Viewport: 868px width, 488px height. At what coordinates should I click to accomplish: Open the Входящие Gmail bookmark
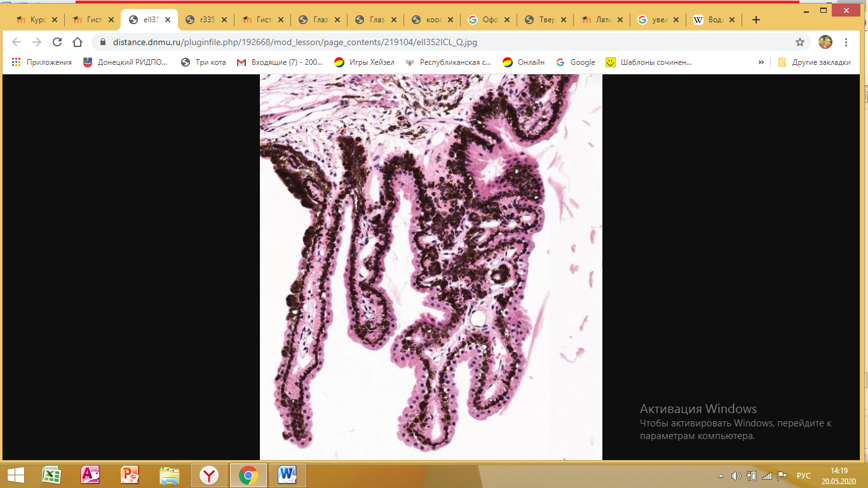point(280,62)
